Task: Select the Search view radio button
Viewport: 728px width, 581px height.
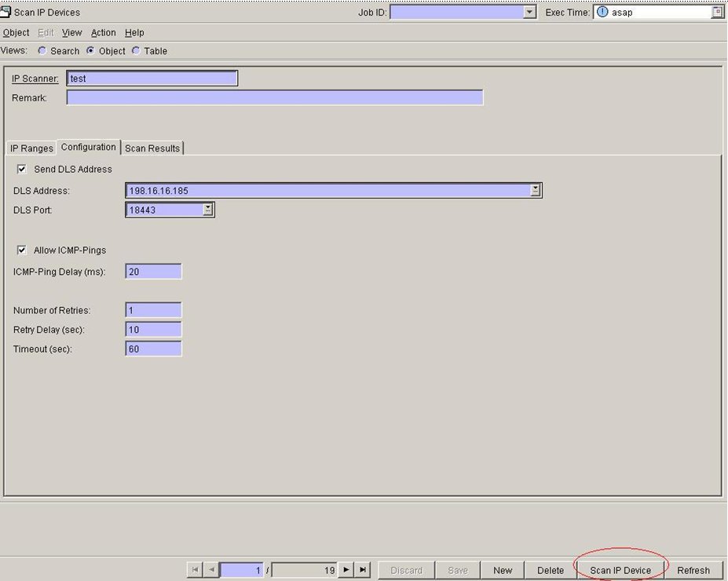Action: [42, 50]
